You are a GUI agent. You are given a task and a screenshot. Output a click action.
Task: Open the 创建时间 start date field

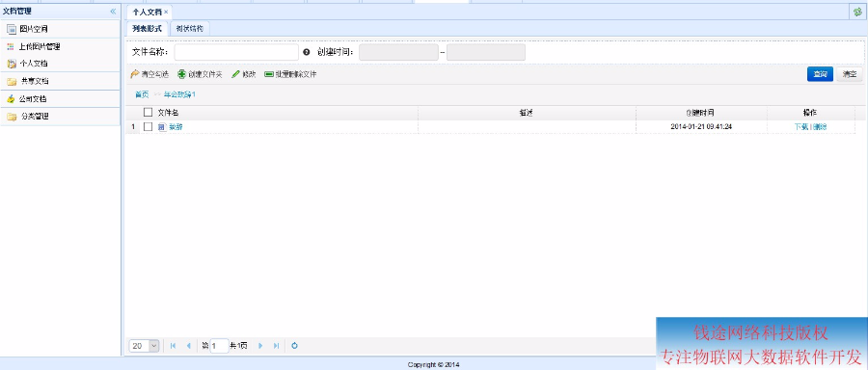pyautogui.click(x=398, y=53)
